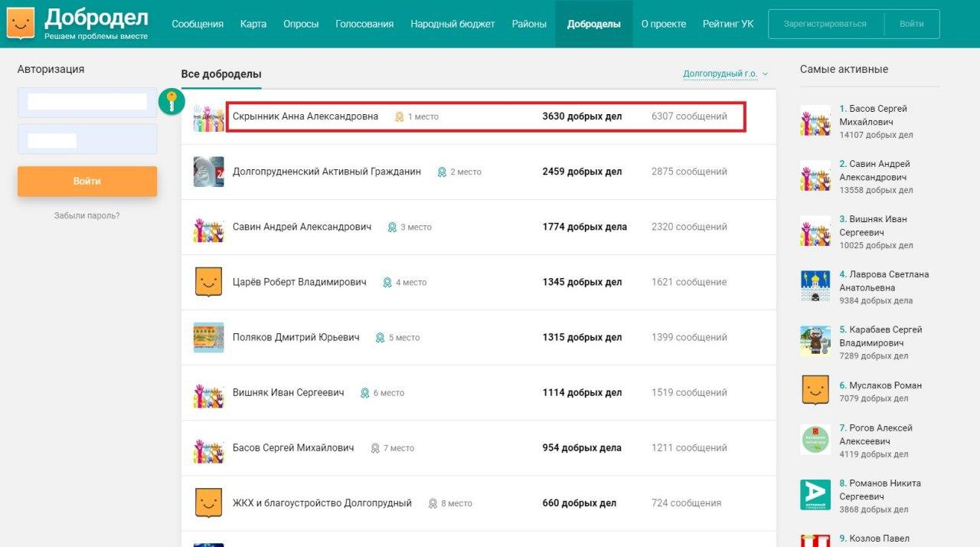The width and height of the screenshot is (980, 547).
Task: Open avatar of Долгопрудненский Активный Гражданин
Action: click(x=208, y=172)
